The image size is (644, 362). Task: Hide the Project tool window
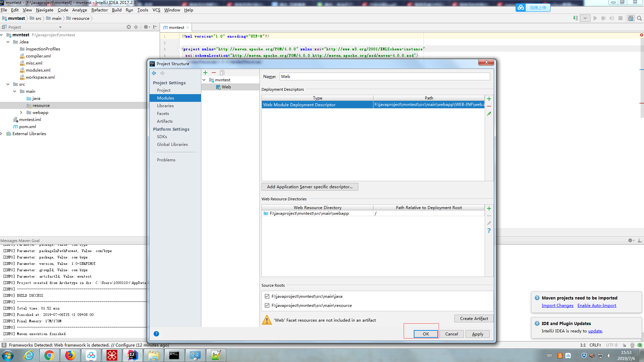(x=155, y=27)
